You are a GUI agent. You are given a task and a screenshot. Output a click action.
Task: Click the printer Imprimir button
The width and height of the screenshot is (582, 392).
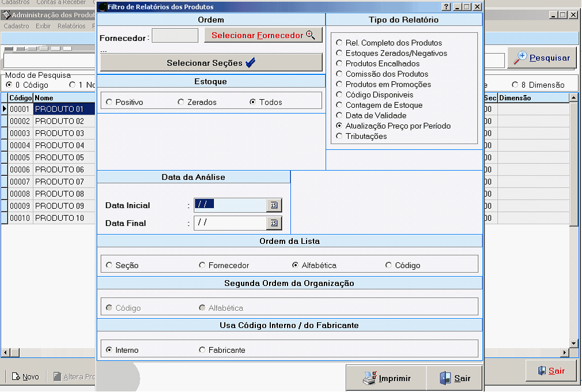[x=386, y=378]
